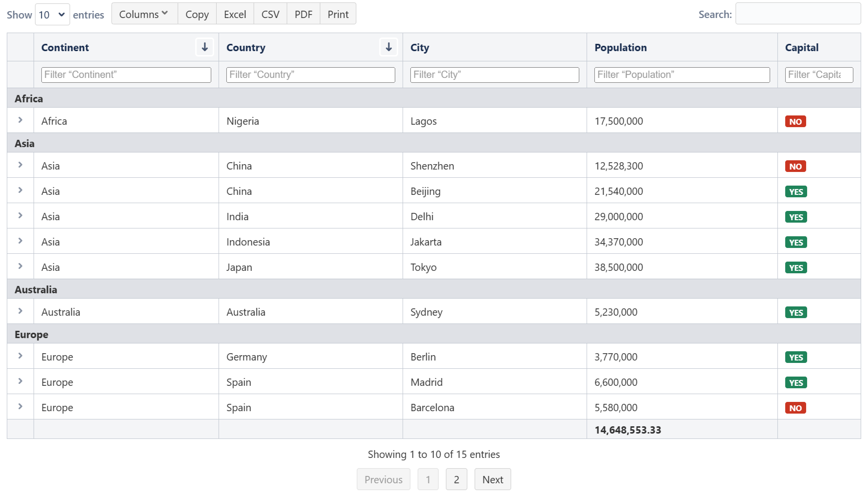The image size is (868, 494).
Task: Focus the Search text box
Action: (797, 14)
